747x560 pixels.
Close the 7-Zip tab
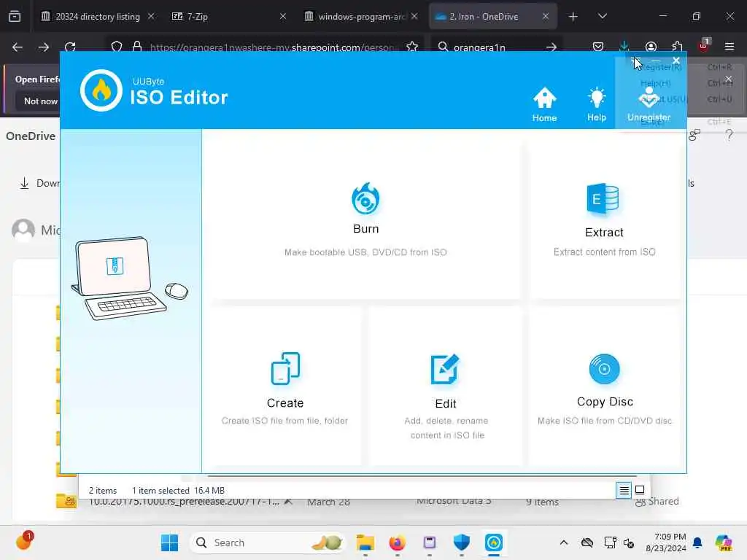(283, 16)
